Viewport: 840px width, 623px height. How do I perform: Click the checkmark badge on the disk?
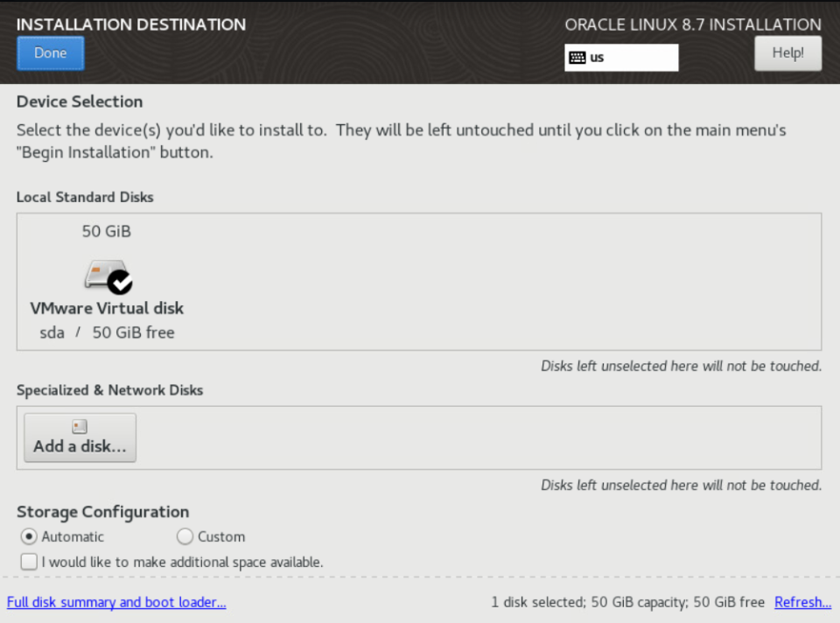point(120,282)
